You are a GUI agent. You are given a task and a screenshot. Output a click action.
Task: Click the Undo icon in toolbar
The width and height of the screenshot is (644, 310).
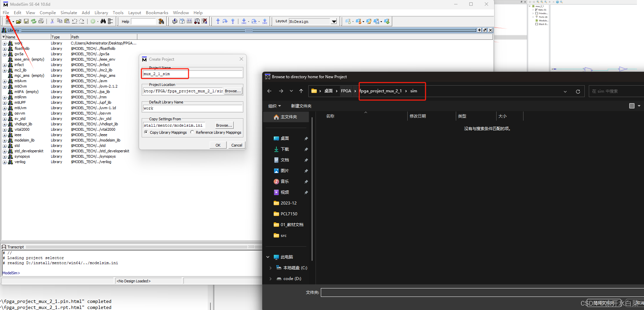(x=74, y=21)
